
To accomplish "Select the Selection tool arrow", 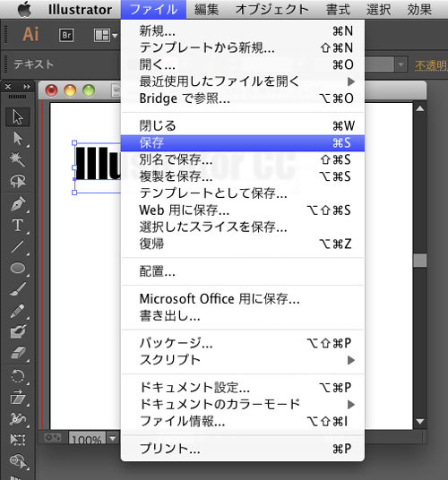I will (x=18, y=117).
